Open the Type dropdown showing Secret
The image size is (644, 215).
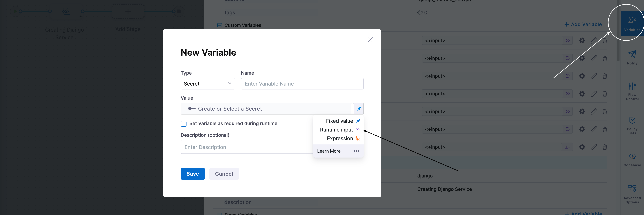click(208, 84)
